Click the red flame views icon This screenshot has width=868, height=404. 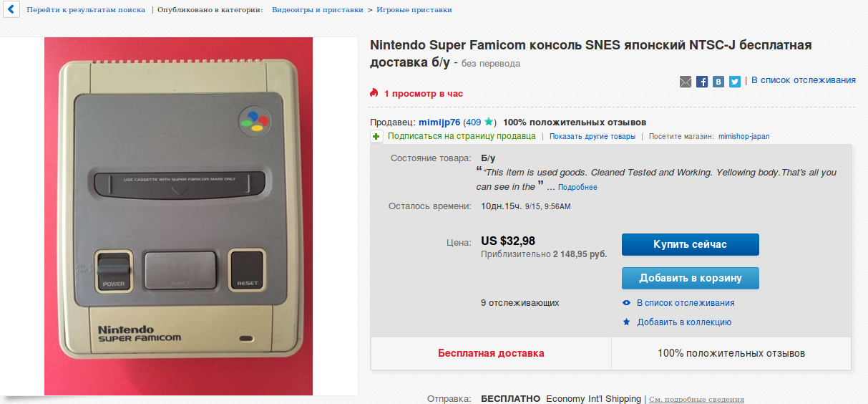tap(374, 93)
